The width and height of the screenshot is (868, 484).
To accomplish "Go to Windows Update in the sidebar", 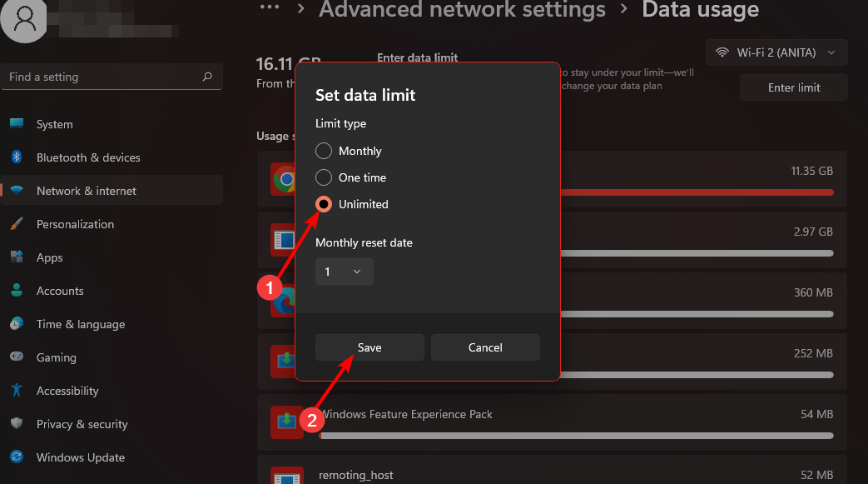I will point(80,457).
